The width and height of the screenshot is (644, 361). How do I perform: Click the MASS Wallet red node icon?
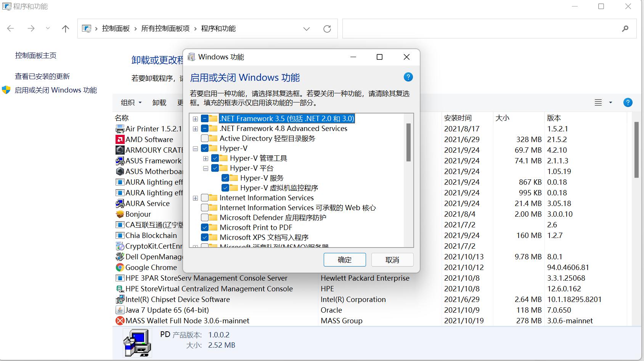coord(119,321)
